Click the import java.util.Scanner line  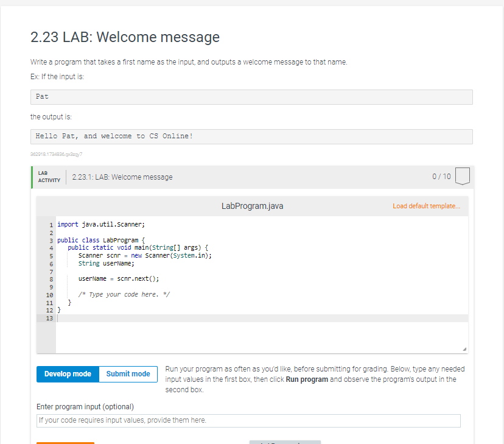(101, 224)
